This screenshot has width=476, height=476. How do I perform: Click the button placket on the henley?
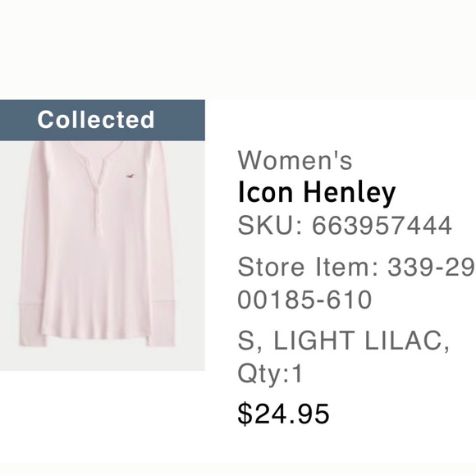[x=99, y=195]
